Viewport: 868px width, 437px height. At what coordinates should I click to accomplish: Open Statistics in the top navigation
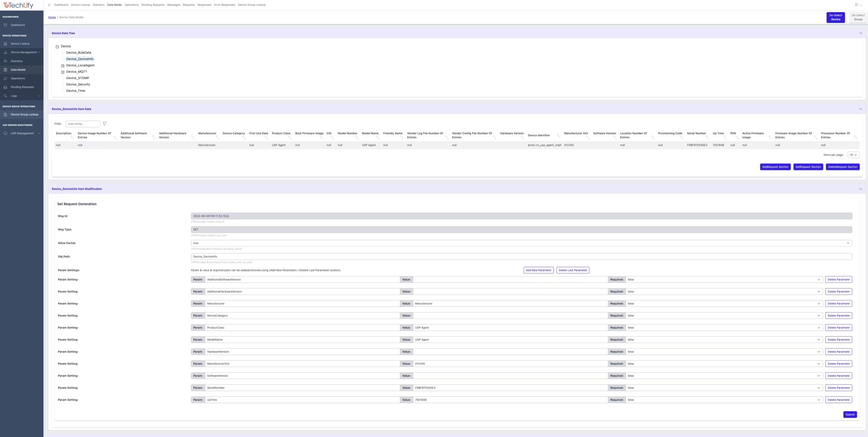click(99, 5)
